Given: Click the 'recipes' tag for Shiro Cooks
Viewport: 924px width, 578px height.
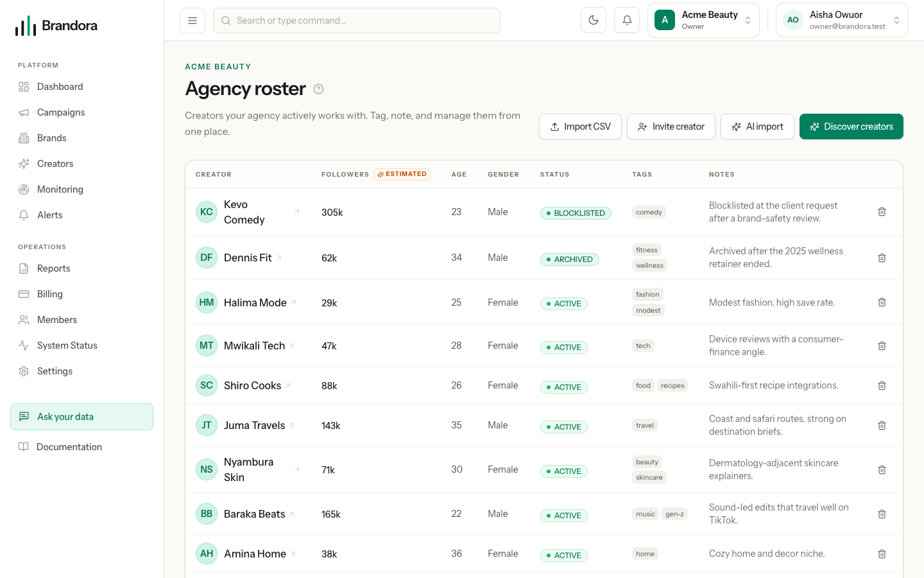Looking at the screenshot, I should coord(672,385).
